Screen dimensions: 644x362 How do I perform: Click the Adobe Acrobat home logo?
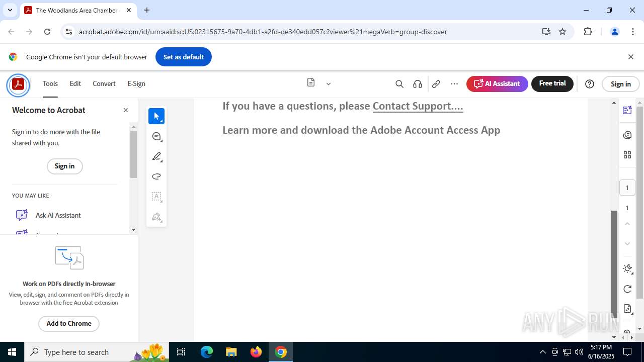(x=18, y=84)
